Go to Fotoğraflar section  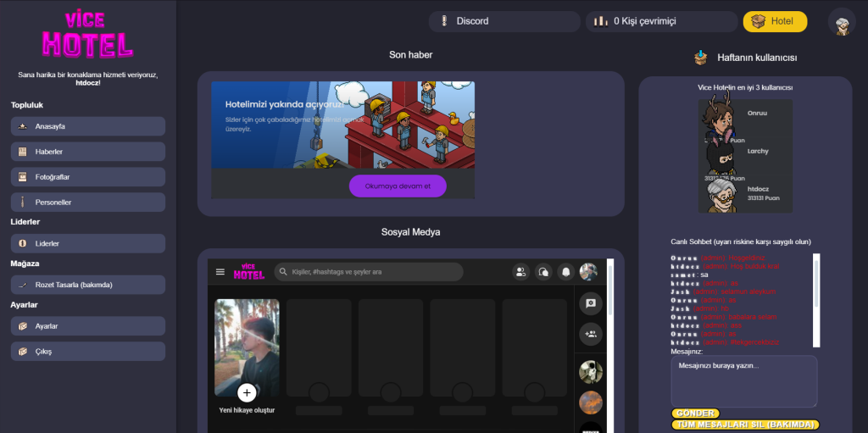[x=88, y=177]
